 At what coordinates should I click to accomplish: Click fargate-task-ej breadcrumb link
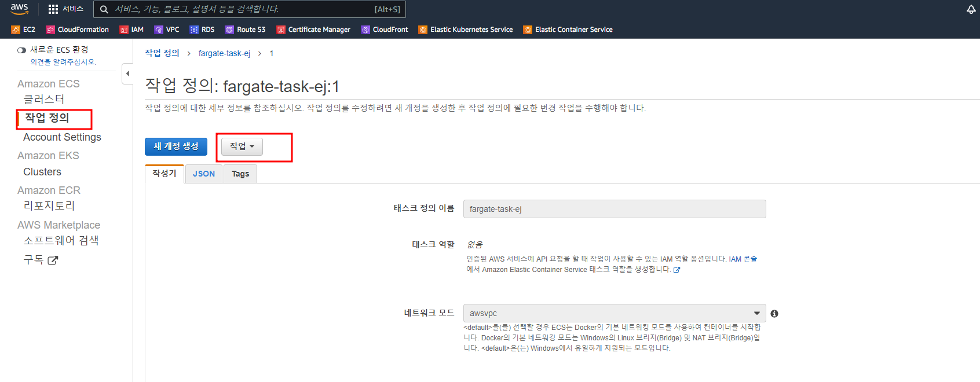224,53
